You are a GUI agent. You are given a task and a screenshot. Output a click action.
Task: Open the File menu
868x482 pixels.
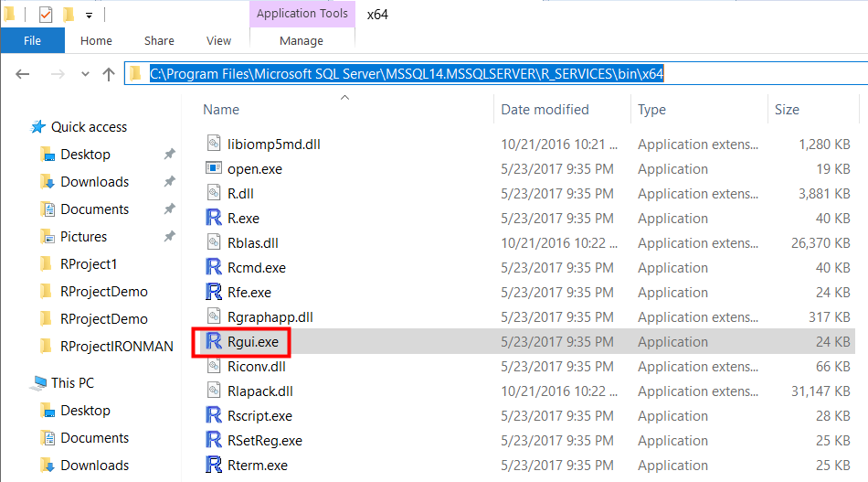(32, 40)
